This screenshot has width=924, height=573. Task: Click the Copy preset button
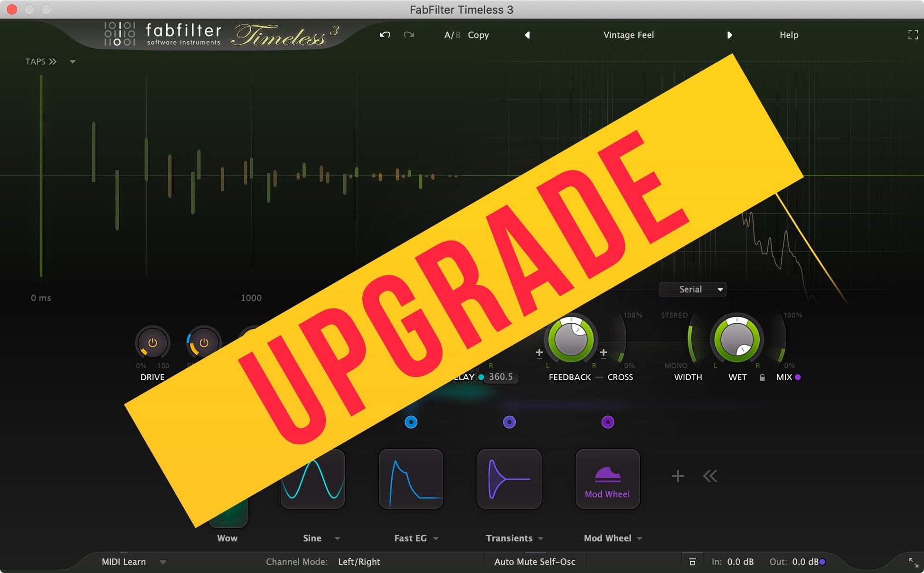478,35
